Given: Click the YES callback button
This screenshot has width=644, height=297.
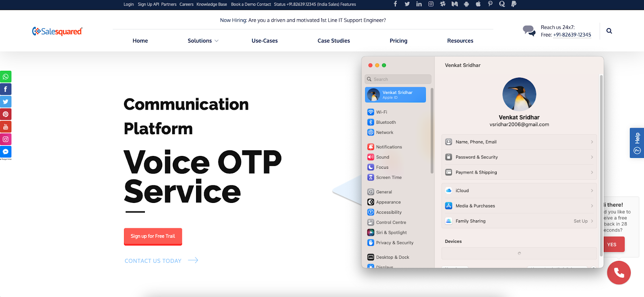Looking at the screenshot, I should click(x=612, y=244).
